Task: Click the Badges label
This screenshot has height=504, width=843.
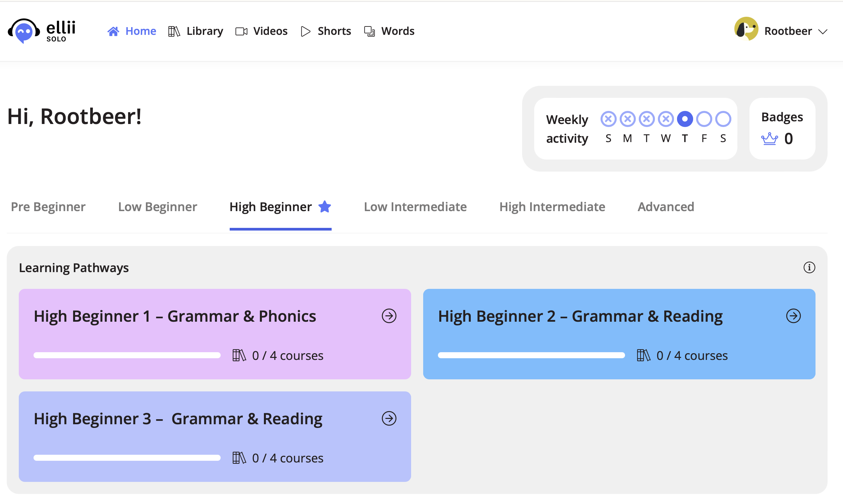Action: click(782, 117)
